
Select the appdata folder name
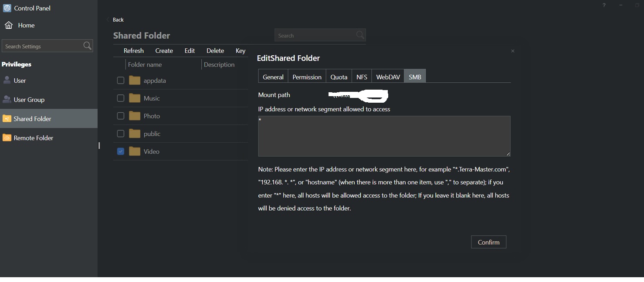[x=155, y=81]
